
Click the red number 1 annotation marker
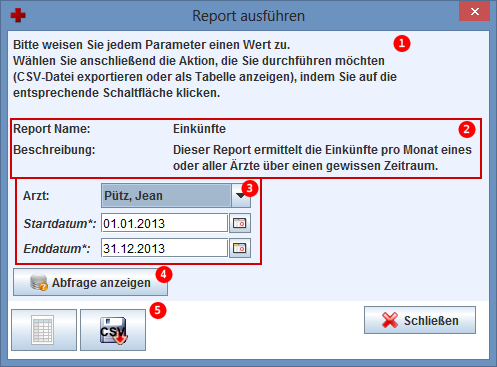pyautogui.click(x=402, y=43)
